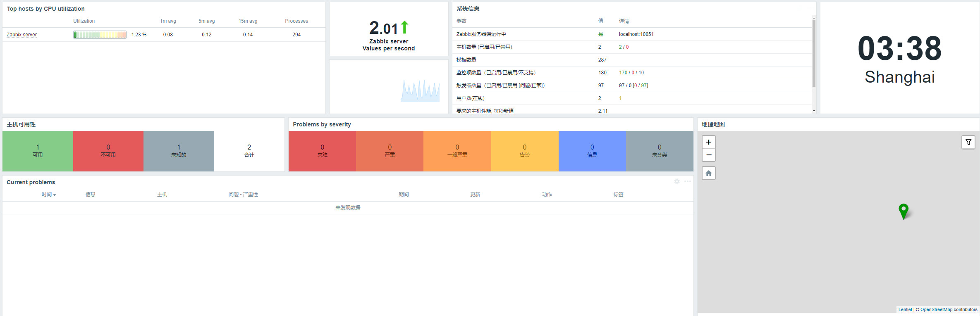Screen dimensions: 980x316
Task: Click the Utilization column header
Action: [x=84, y=21]
